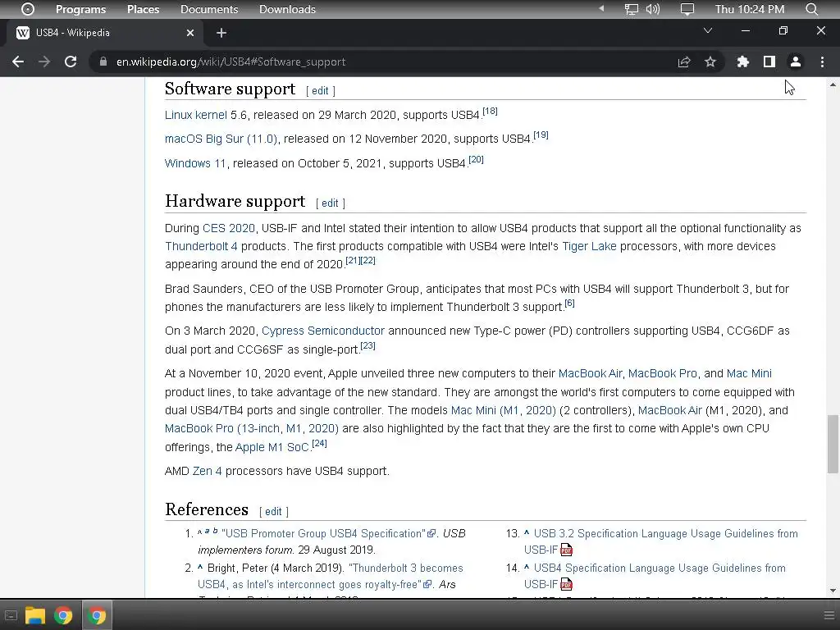Reload the Wikipedia page
Viewport: 840px width, 630px height.
[x=71, y=62]
